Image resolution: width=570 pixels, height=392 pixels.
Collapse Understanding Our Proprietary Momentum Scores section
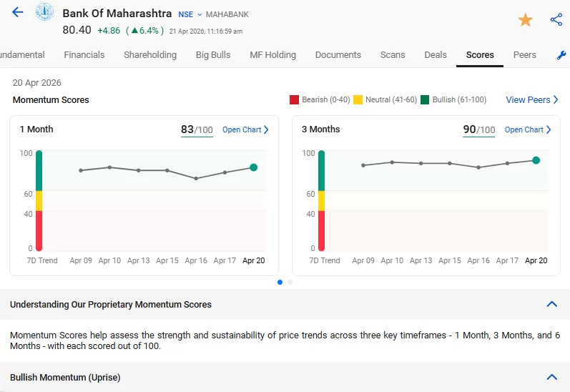[x=552, y=304]
